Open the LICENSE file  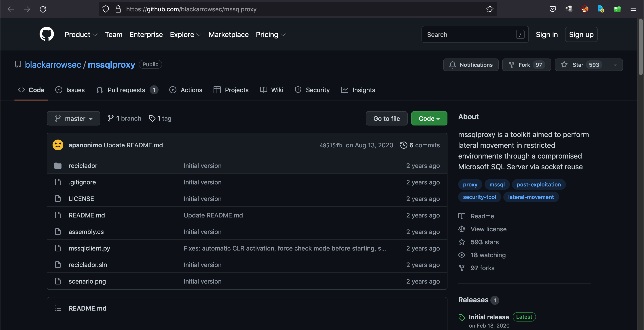pyautogui.click(x=81, y=199)
